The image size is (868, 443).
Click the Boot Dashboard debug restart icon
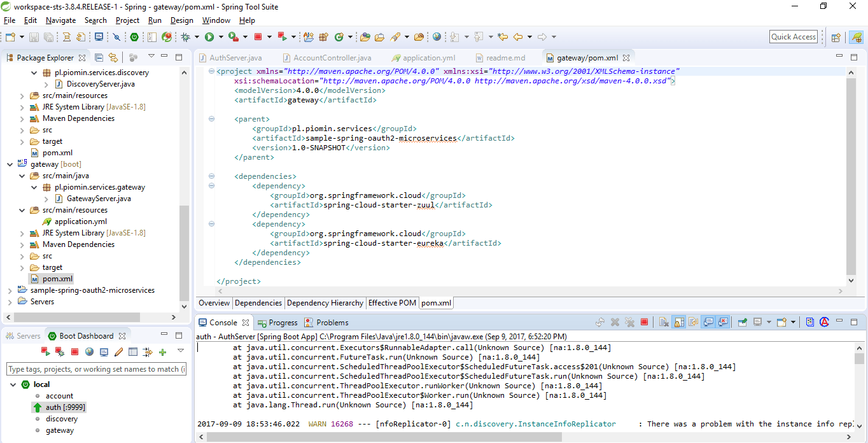[x=60, y=351]
